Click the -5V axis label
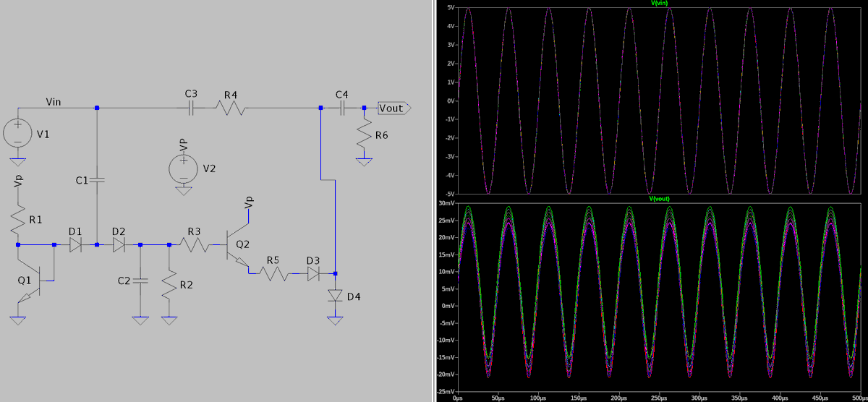 click(449, 194)
